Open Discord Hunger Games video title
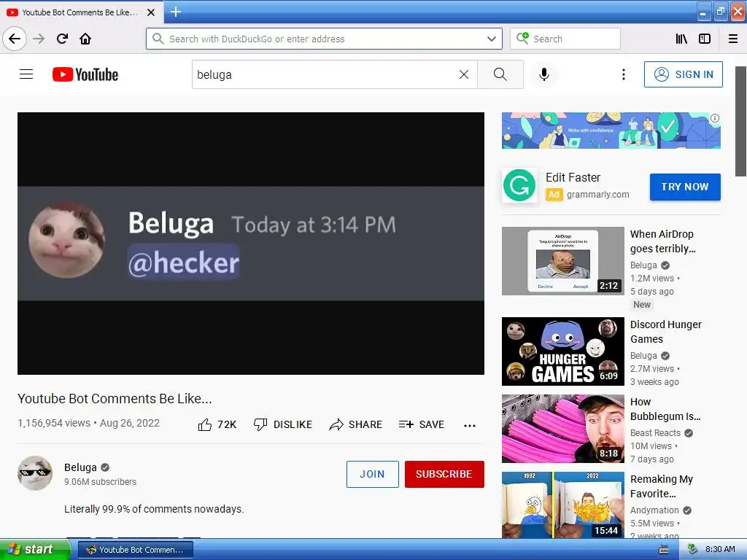The width and height of the screenshot is (747, 560). (x=665, y=332)
